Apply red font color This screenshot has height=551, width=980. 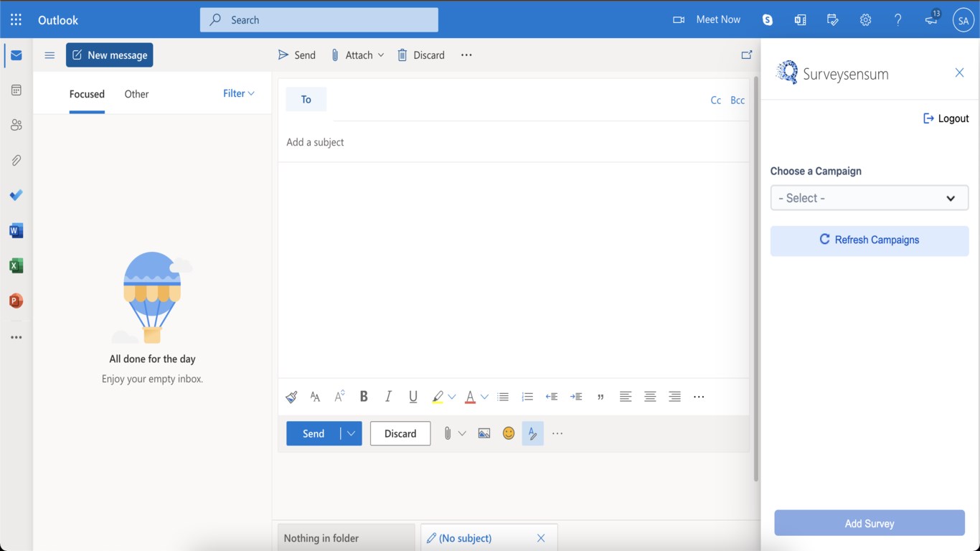point(470,397)
